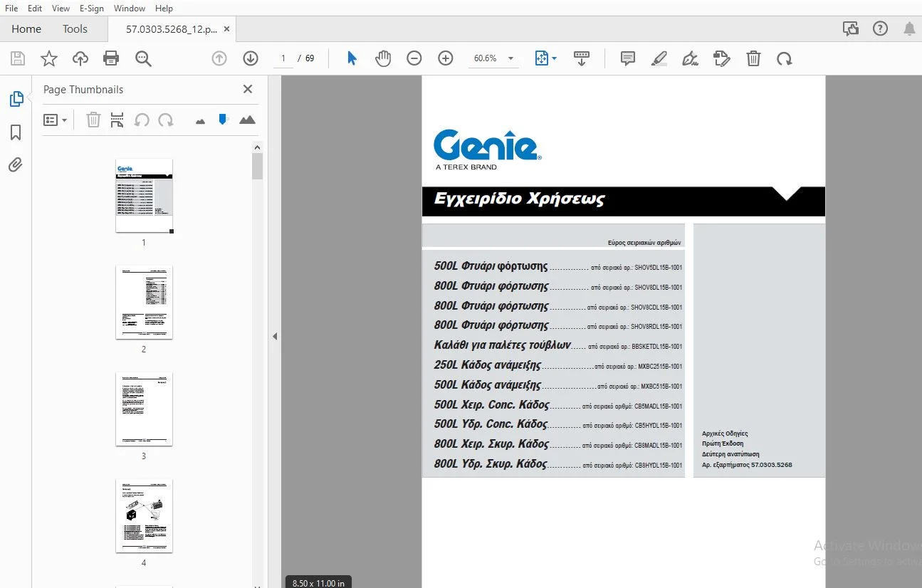Zoom in with the plus circle button
Image resolution: width=922 pixels, height=588 pixels.
(446, 58)
